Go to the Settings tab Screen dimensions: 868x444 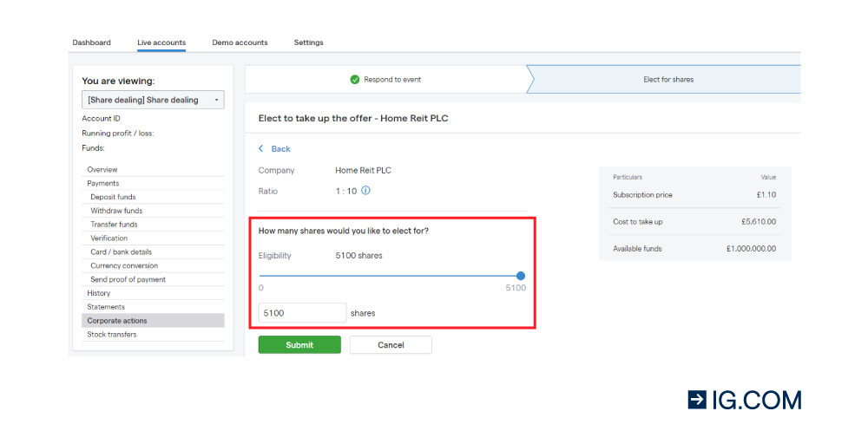pyautogui.click(x=308, y=42)
